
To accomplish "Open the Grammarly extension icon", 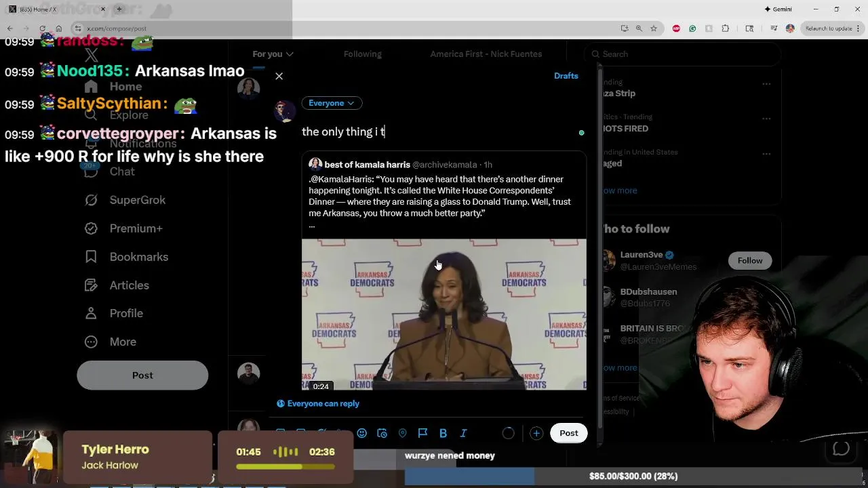I will point(692,28).
